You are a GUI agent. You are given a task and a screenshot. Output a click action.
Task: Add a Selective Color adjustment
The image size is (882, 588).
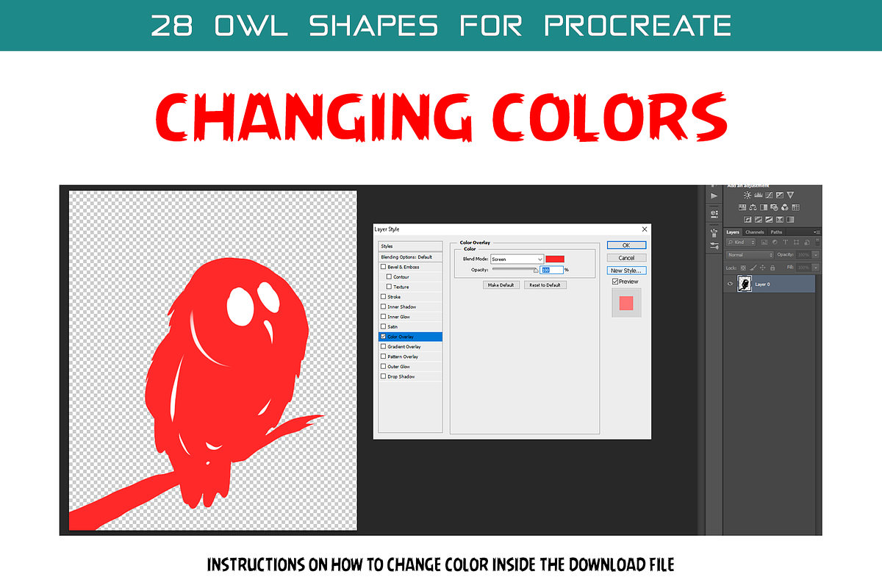780,220
